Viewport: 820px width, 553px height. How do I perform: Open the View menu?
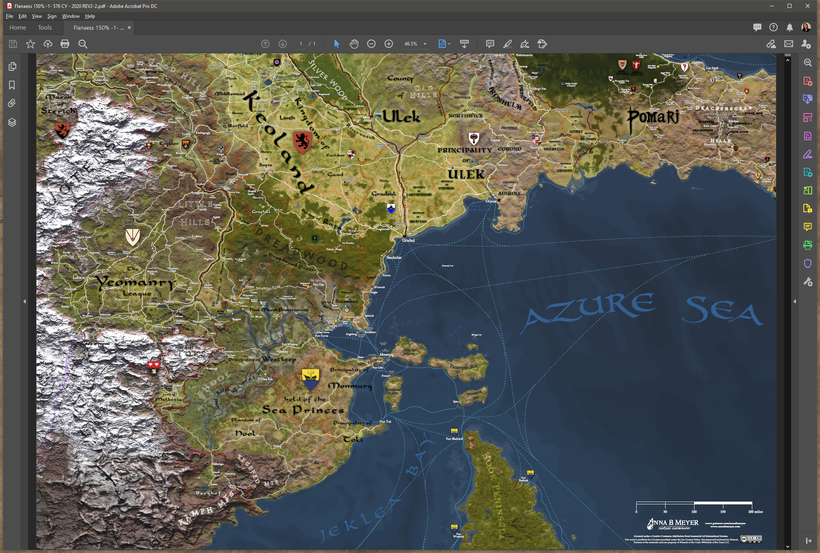36,16
